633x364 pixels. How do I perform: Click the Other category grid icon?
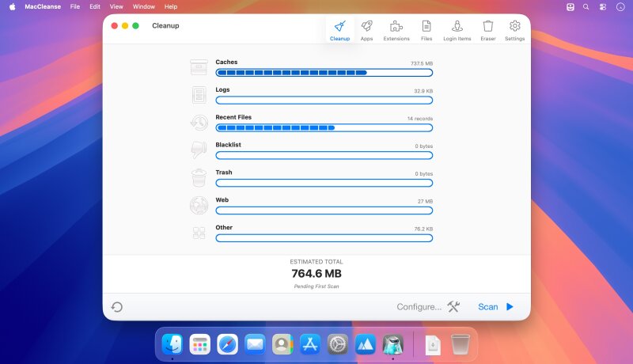[199, 233]
